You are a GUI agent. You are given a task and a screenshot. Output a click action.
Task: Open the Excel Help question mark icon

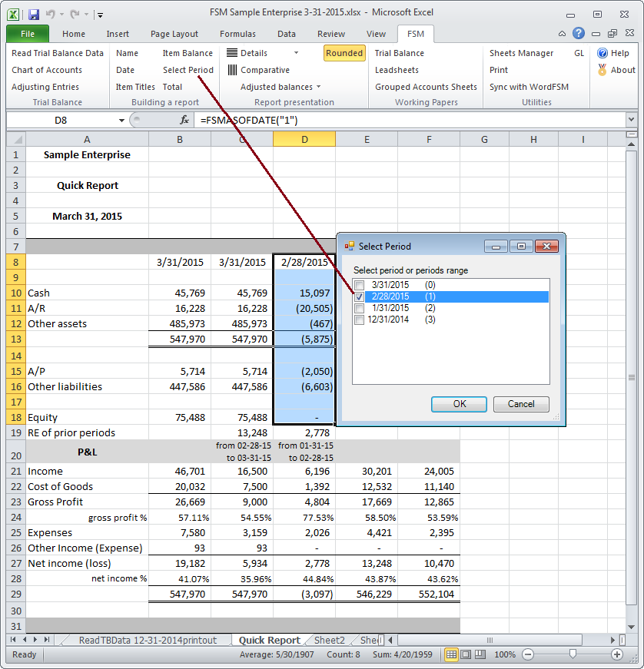tap(579, 34)
